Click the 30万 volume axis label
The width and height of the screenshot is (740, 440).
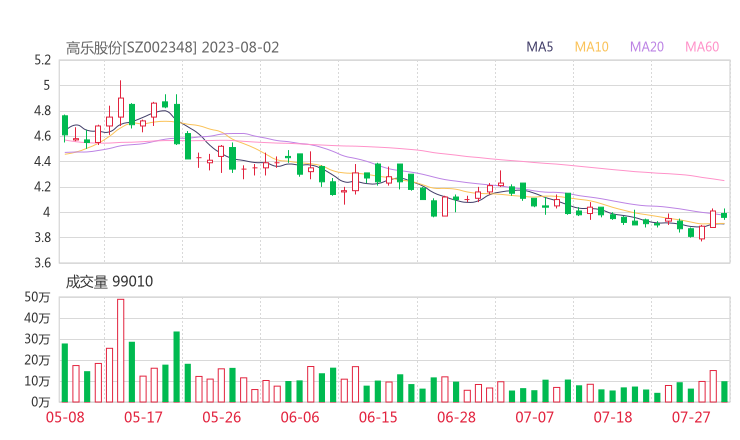pyautogui.click(x=37, y=339)
